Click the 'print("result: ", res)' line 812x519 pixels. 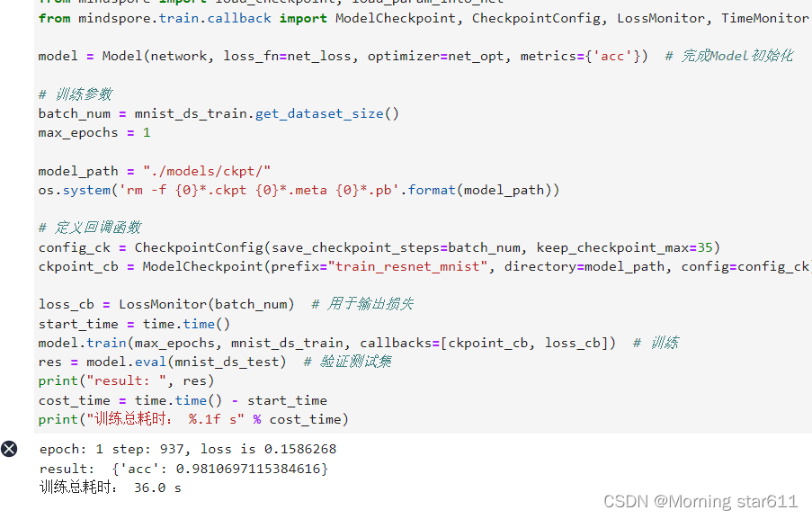click(127, 380)
